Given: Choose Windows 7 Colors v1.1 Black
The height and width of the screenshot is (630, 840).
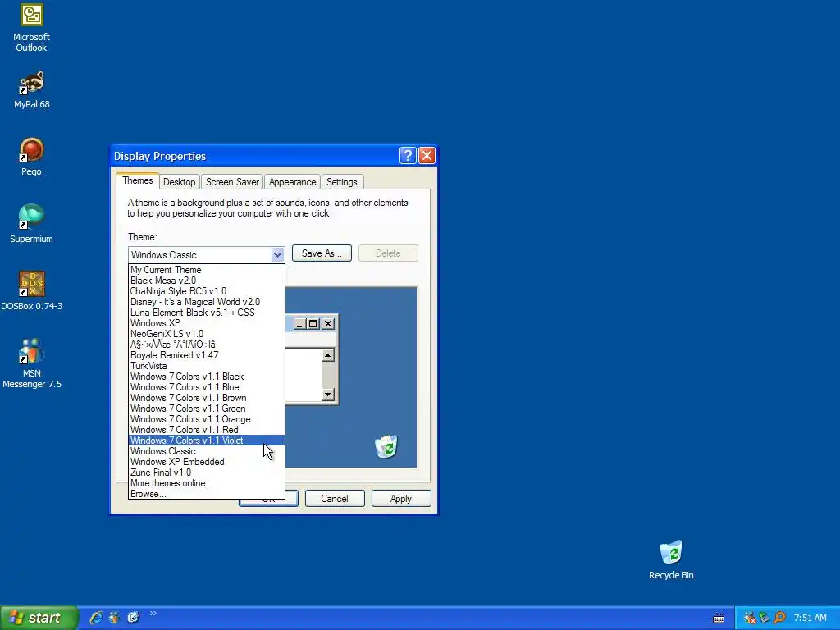Looking at the screenshot, I should [x=207, y=377].
